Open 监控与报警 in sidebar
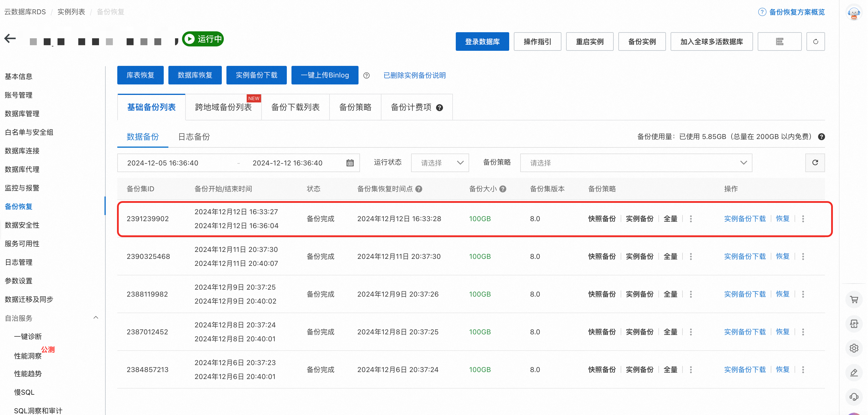This screenshot has height=415, width=868. (x=22, y=188)
